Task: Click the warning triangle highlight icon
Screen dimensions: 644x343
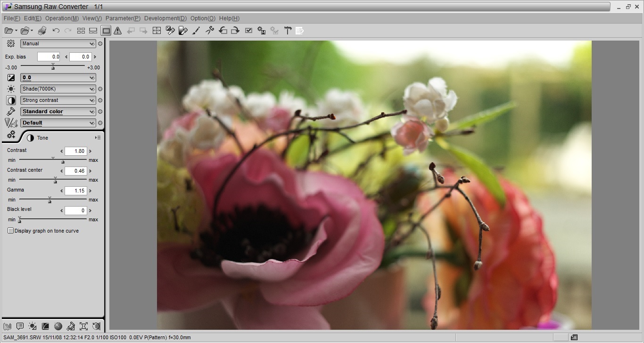Action: click(118, 31)
